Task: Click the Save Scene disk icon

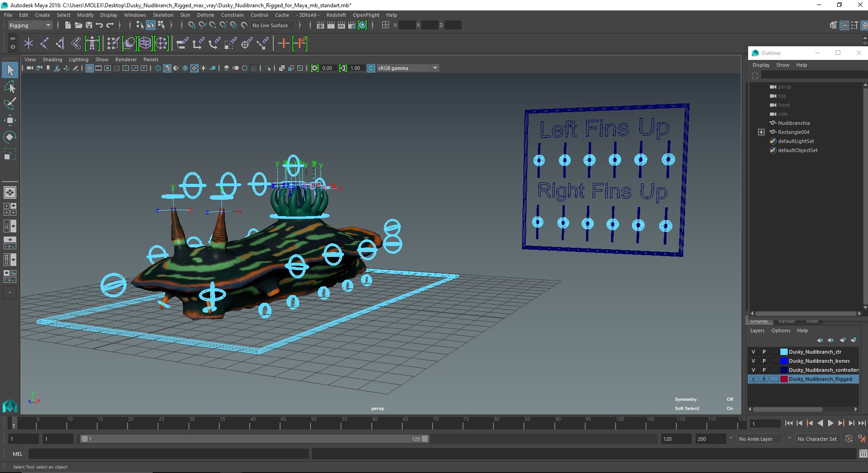Action: 89,25
